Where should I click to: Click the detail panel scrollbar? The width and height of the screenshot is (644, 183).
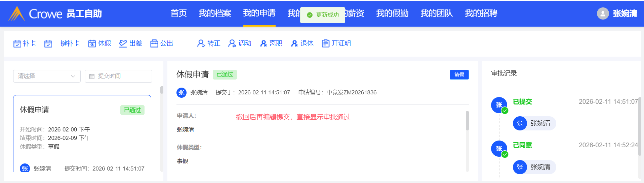(467, 121)
